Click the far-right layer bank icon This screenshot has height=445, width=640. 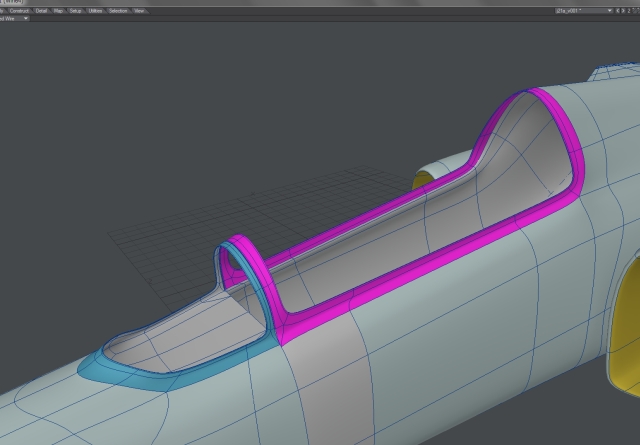[635, 11]
